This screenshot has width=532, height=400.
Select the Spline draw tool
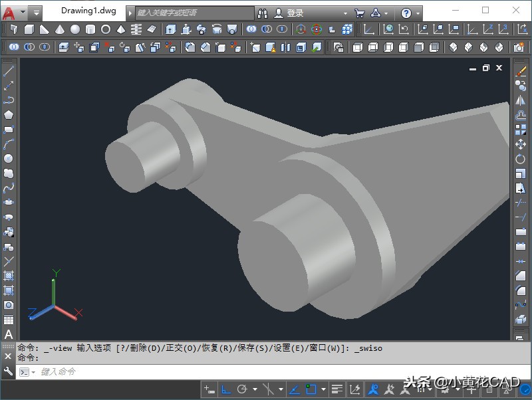9,188
